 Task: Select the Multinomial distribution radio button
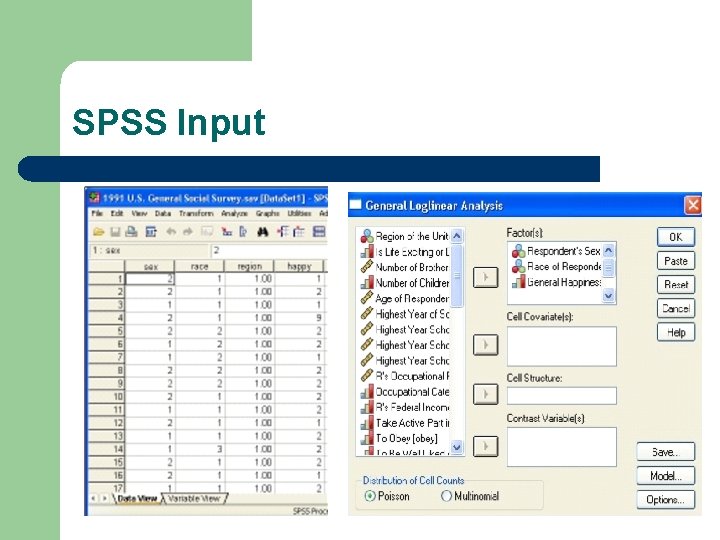click(x=446, y=496)
